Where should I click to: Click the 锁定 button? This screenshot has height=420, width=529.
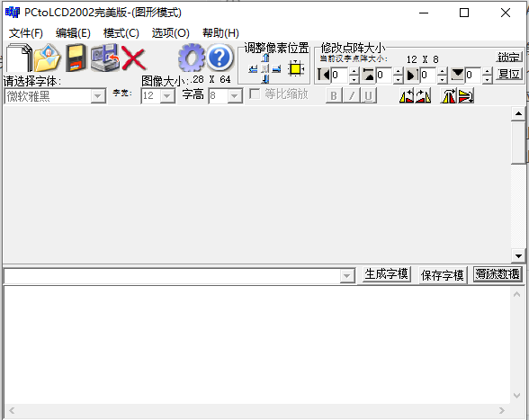click(509, 57)
